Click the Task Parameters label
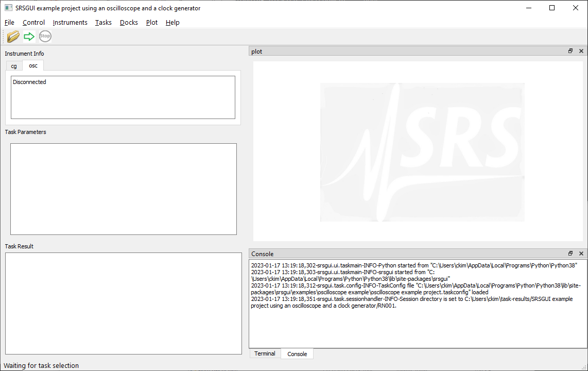Screen dimensions: 588x371 26,132
